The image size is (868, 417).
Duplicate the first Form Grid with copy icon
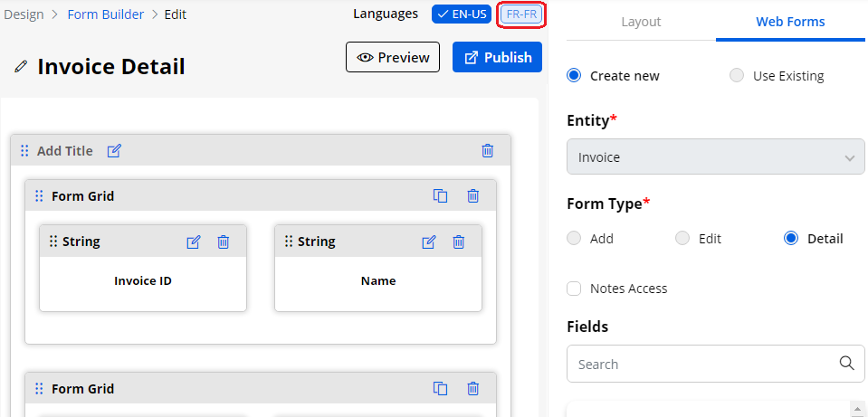(441, 196)
